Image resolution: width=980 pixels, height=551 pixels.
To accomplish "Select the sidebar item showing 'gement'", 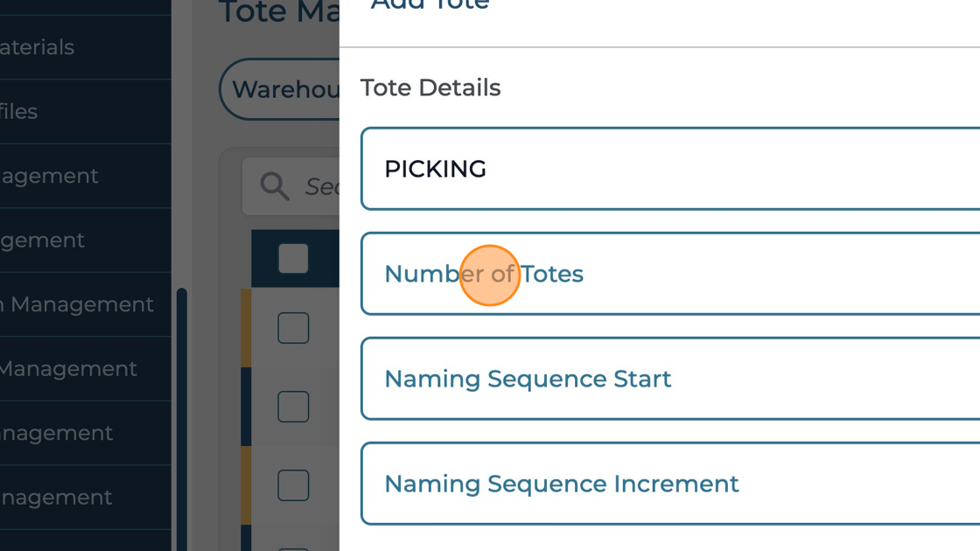I will [43, 241].
